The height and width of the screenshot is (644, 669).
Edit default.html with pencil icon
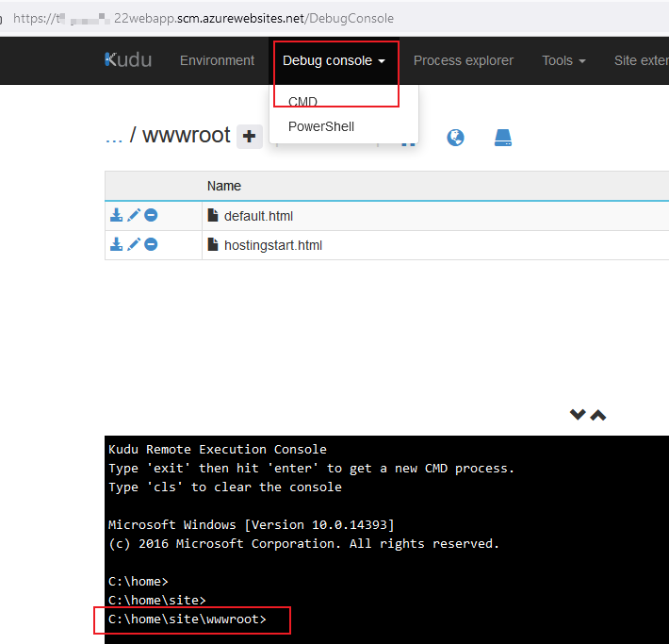[x=134, y=215]
